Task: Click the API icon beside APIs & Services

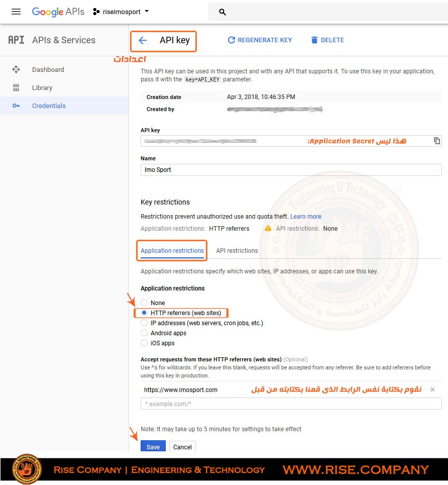Action: tap(16, 40)
